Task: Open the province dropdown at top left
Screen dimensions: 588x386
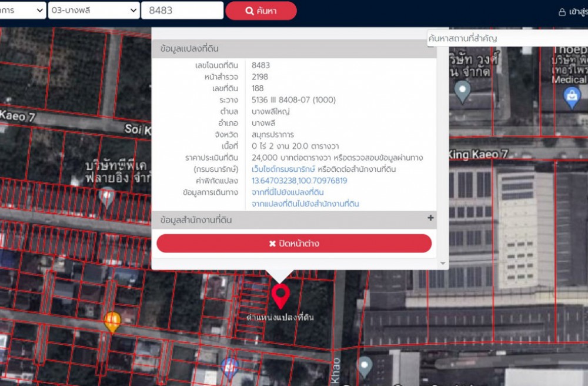Action: coord(22,11)
